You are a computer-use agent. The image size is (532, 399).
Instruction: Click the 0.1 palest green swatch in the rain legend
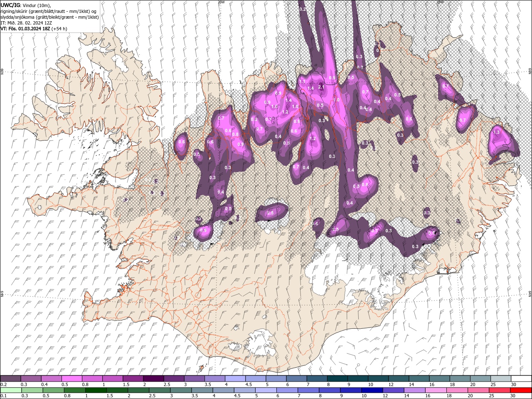(10, 390)
